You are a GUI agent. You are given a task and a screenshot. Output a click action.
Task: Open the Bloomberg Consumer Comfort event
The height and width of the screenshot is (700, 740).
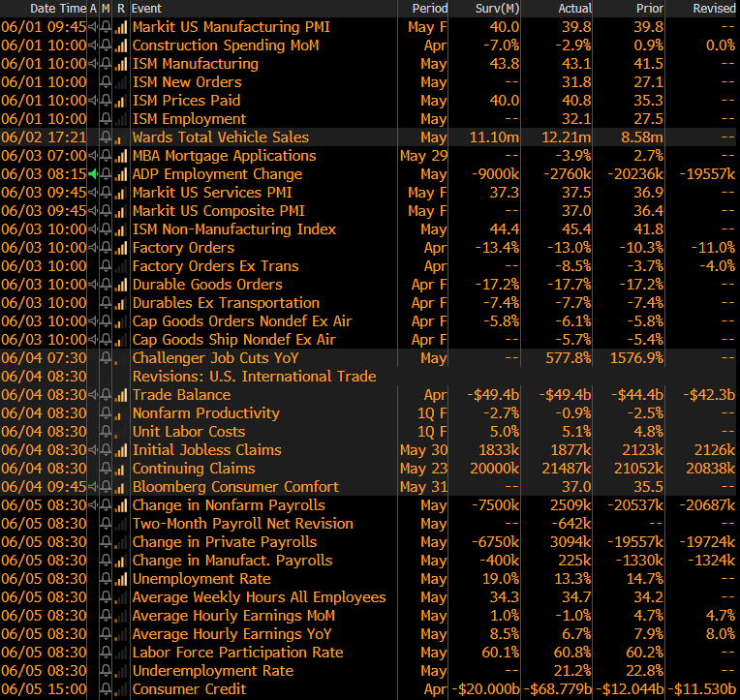tap(235, 487)
